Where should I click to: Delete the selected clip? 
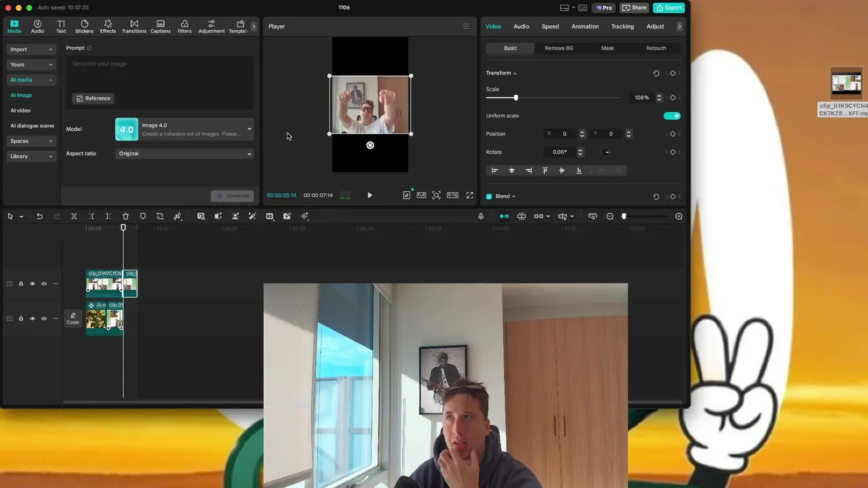point(125,216)
